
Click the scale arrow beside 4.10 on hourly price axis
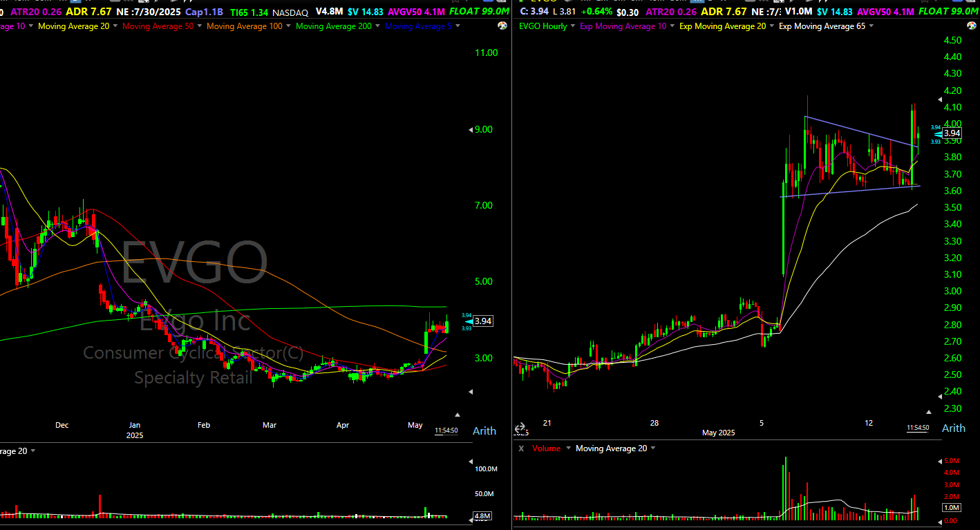(x=939, y=100)
